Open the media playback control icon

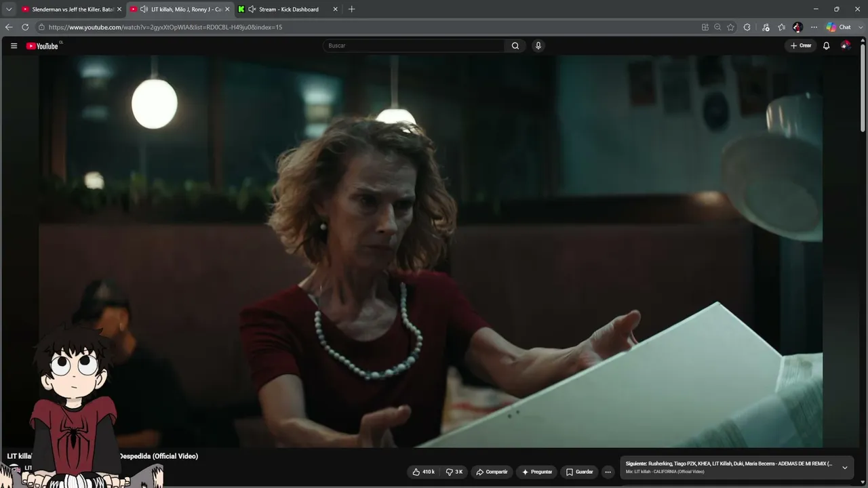click(x=766, y=27)
